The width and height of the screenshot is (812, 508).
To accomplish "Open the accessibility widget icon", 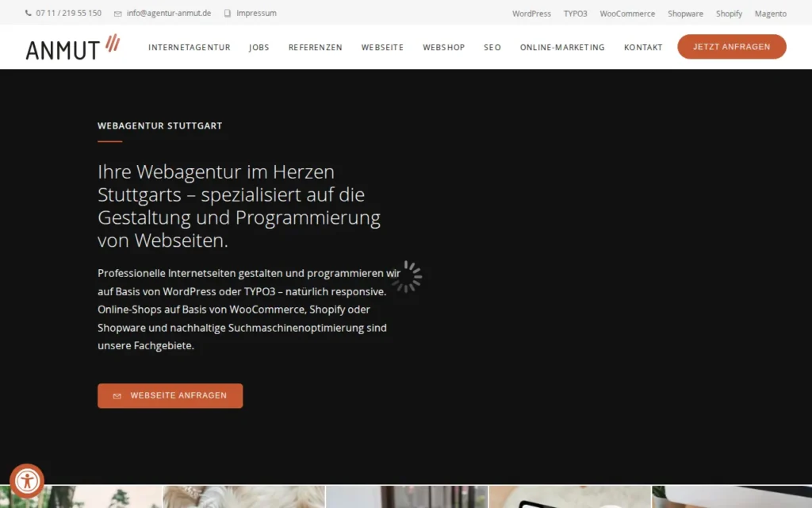I will click(x=27, y=480).
